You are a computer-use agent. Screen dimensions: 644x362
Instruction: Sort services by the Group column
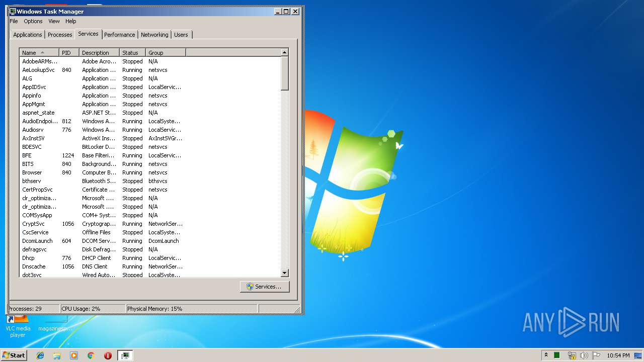pyautogui.click(x=166, y=52)
